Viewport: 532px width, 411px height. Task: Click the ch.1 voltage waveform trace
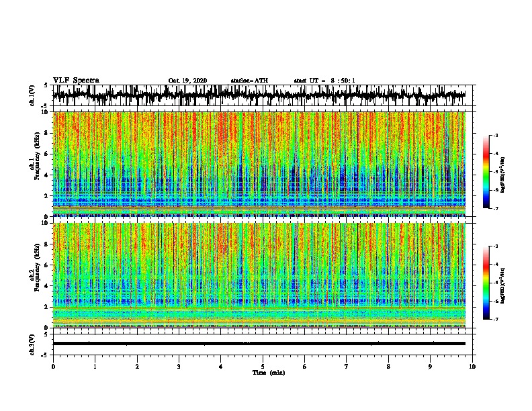(259, 95)
